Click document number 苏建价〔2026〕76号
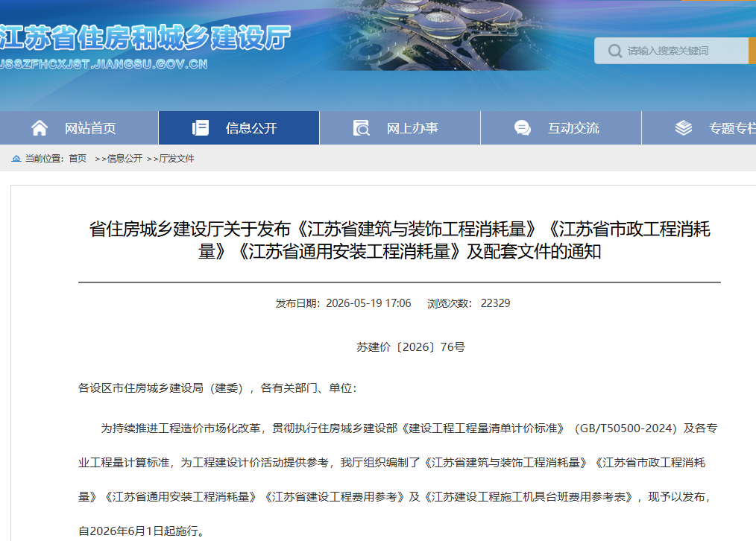 [411, 347]
